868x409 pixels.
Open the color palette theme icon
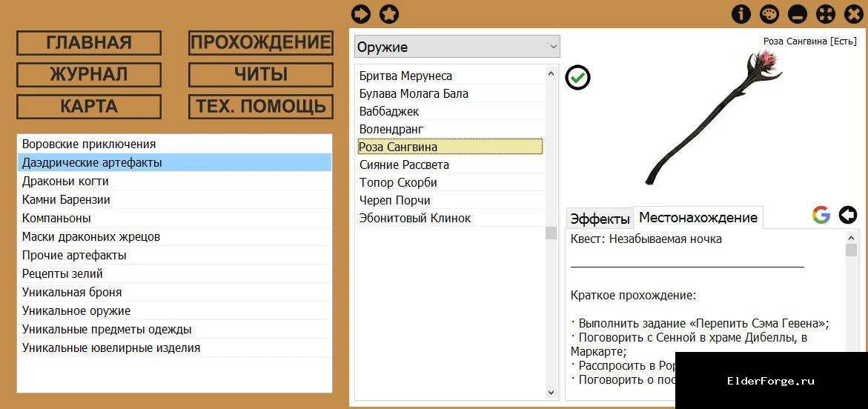(769, 14)
